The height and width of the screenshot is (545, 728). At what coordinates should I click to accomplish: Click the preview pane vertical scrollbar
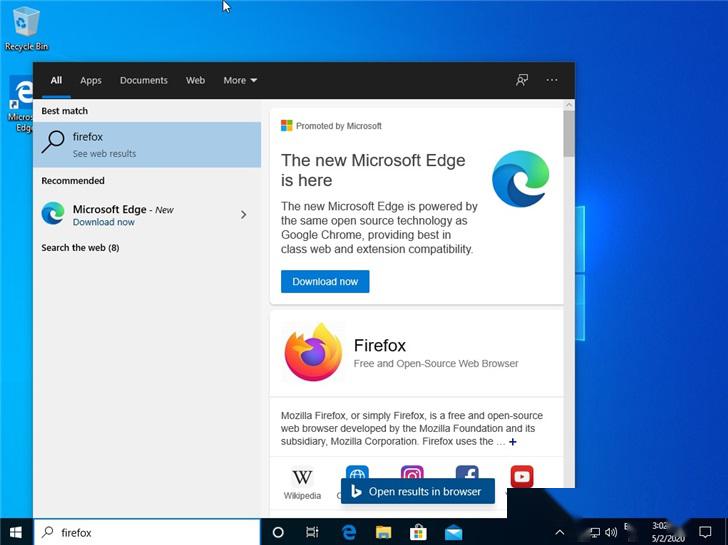(569, 135)
